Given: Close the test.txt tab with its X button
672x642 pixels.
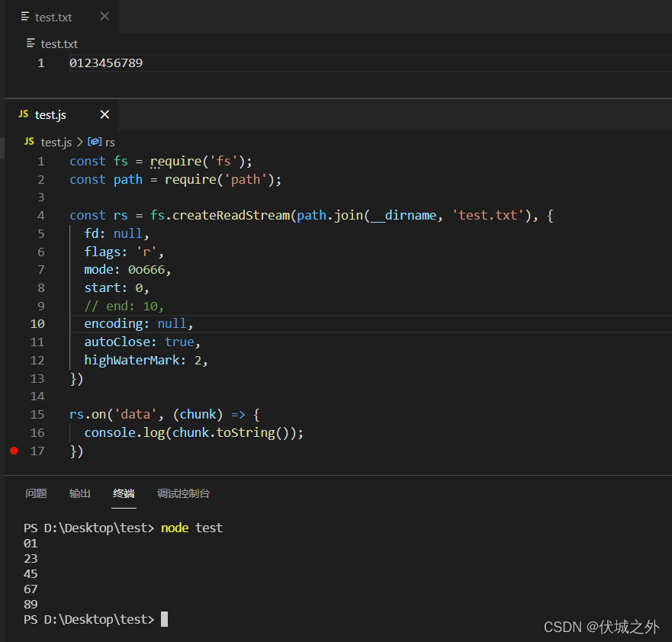Looking at the screenshot, I should point(104,17).
